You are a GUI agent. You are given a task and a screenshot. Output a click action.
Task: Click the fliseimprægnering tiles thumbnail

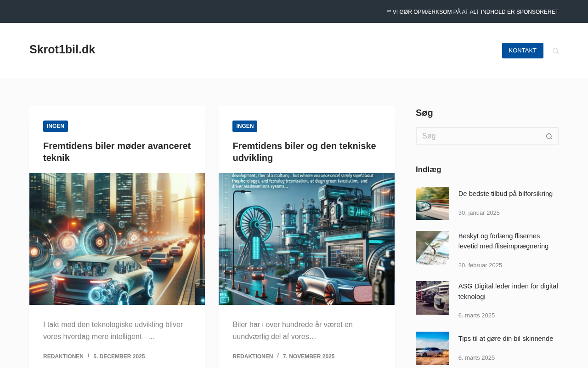pyautogui.click(x=432, y=247)
